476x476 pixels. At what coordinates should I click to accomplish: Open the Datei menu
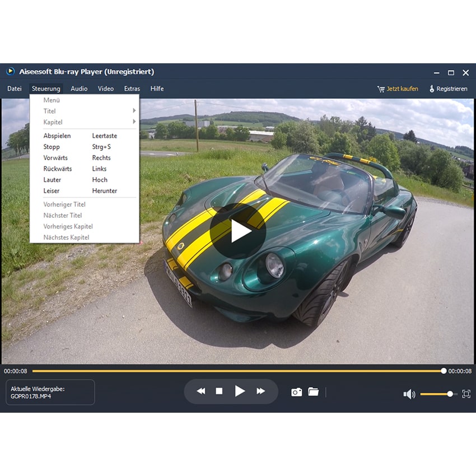15,88
